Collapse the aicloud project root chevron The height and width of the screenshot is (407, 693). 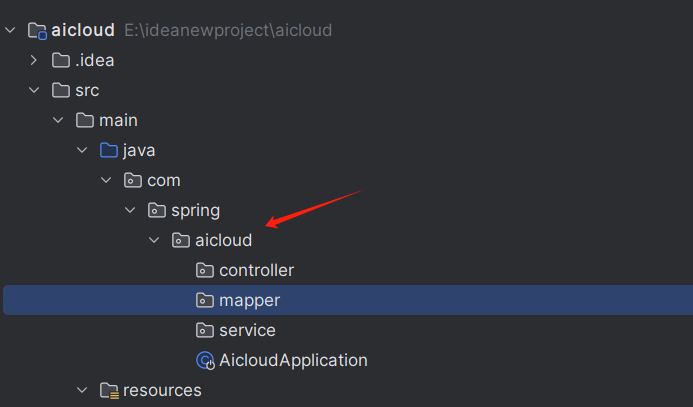[x=10, y=30]
